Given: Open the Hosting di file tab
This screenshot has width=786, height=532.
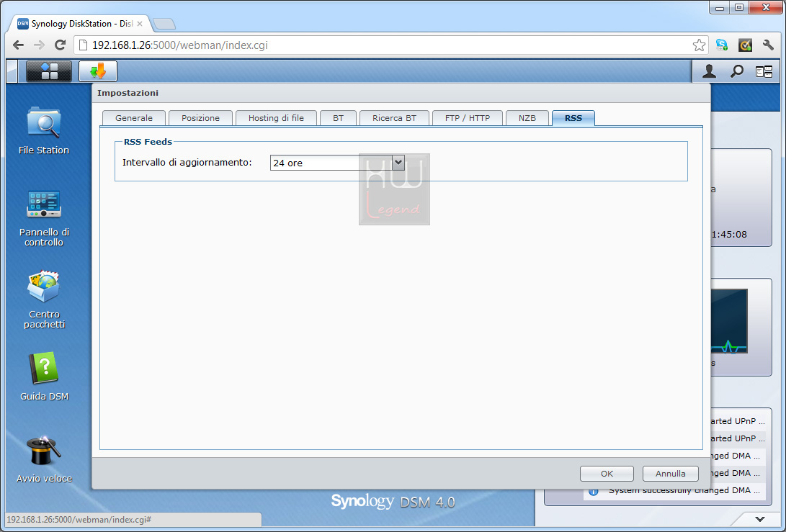Looking at the screenshot, I should coord(276,118).
